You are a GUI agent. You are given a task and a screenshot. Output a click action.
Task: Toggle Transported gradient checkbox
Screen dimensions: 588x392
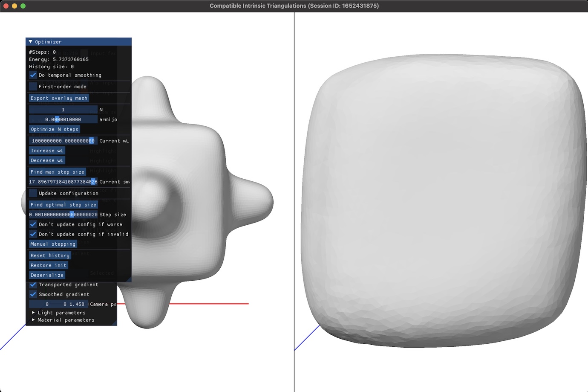(x=33, y=285)
